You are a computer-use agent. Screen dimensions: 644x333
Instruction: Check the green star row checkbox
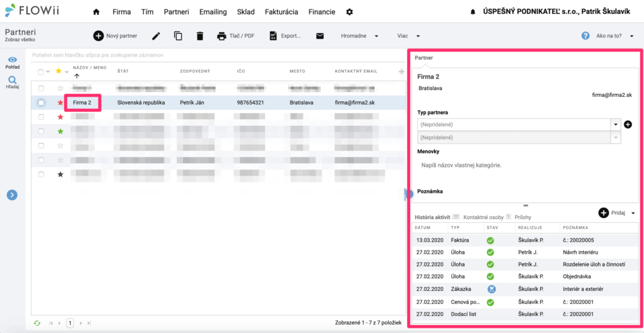(x=41, y=131)
